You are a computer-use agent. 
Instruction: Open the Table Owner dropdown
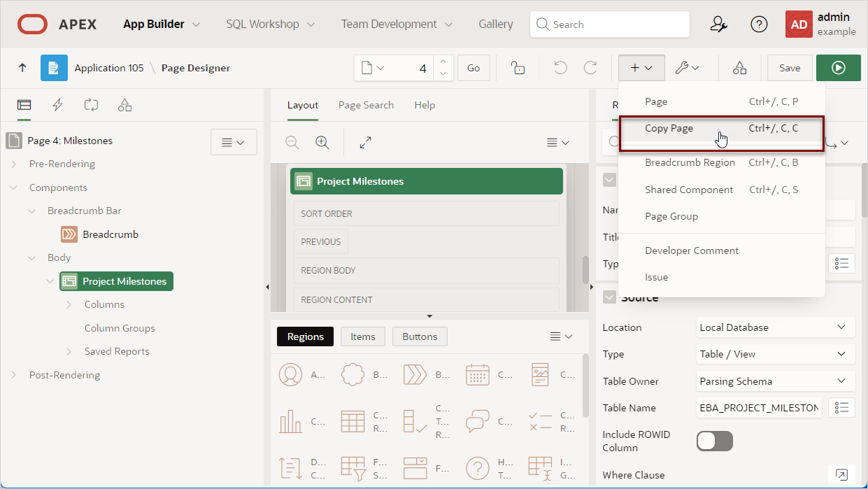point(776,381)
